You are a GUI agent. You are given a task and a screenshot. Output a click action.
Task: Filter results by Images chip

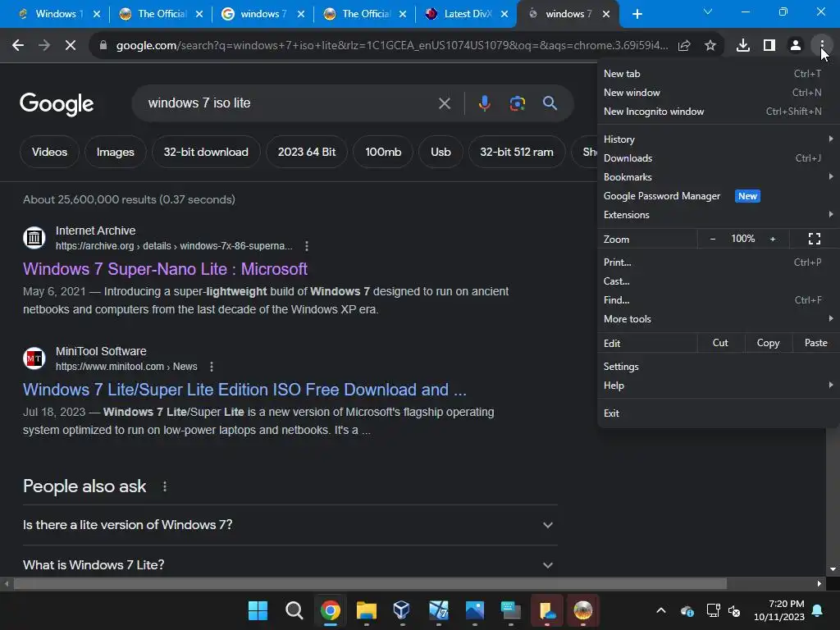point(115,152)
